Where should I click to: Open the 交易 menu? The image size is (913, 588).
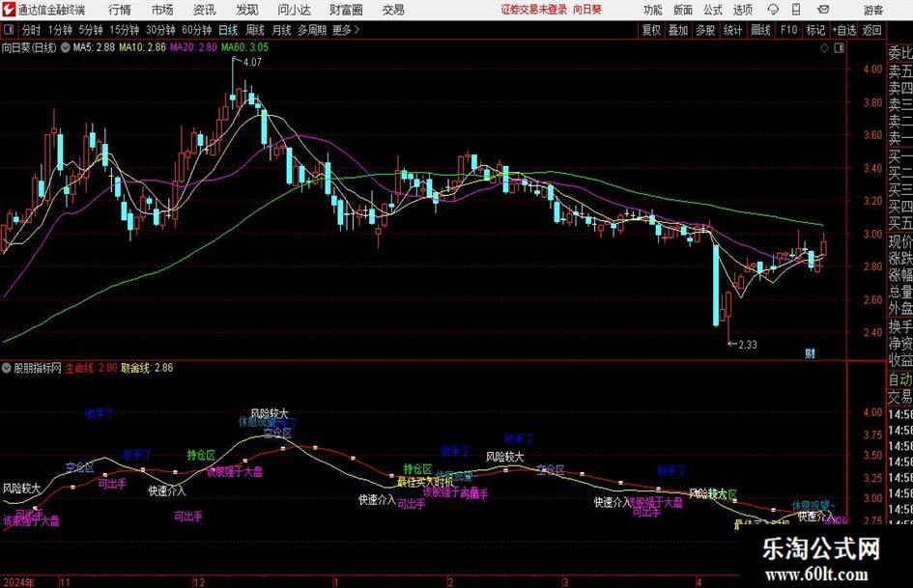point(393,10)
